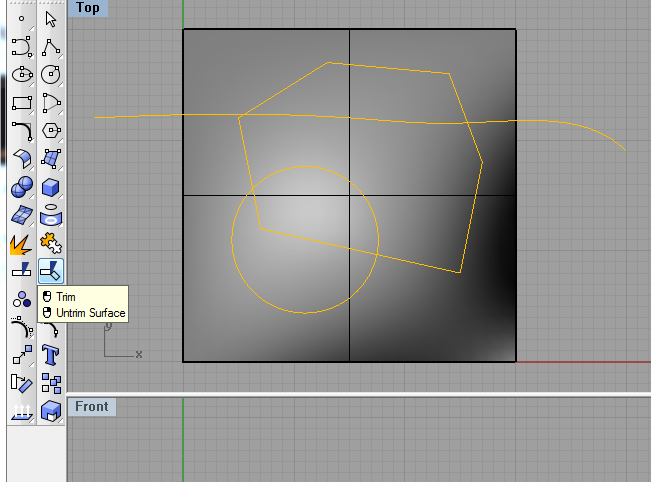Pick the Arc tool
This screenshot has height=482, width=651.
coord(51,103)
